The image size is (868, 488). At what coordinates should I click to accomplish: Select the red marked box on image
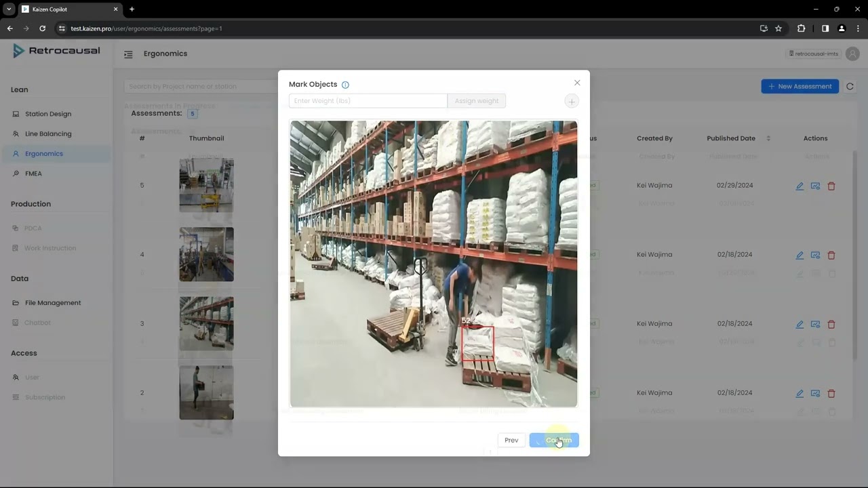(477, 344)
